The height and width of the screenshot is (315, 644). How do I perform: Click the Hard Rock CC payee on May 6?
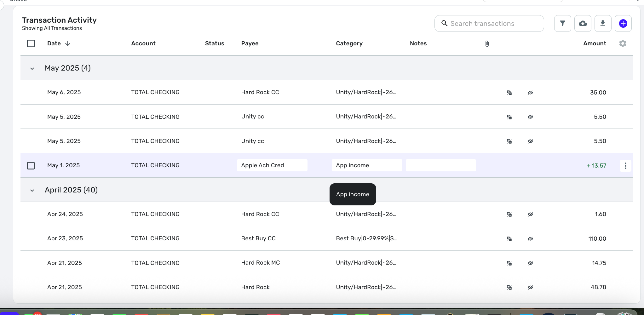click(x=260, y=92)
